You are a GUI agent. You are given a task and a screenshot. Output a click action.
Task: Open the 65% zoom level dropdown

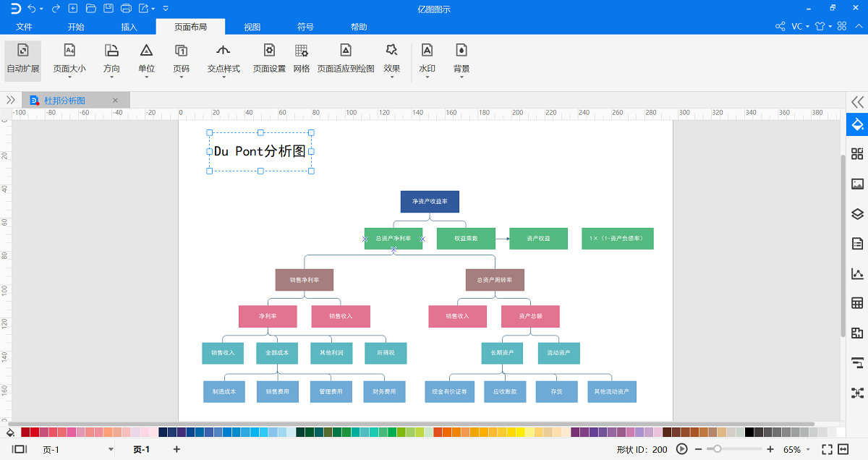tap(797, 449)
